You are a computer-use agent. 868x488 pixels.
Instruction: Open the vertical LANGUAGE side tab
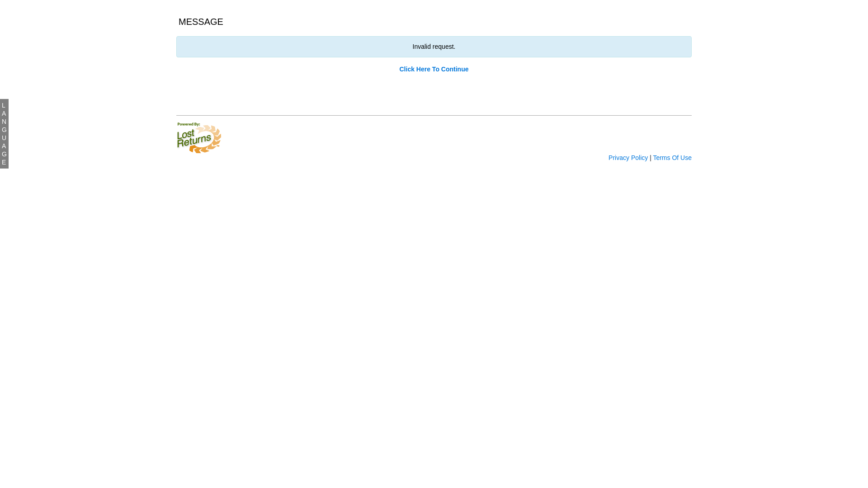pyautogui.click(x=4, y=134)
